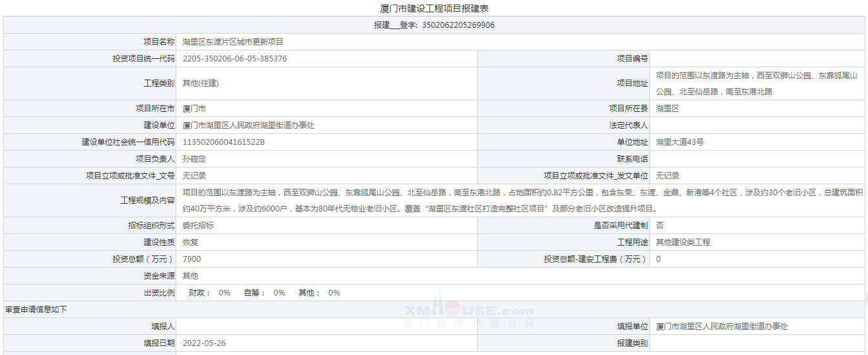Image resolution: width=868 pixels, height=355 pixels.
Task: Click the 建设单位 name value
Action: coord(248,125)
